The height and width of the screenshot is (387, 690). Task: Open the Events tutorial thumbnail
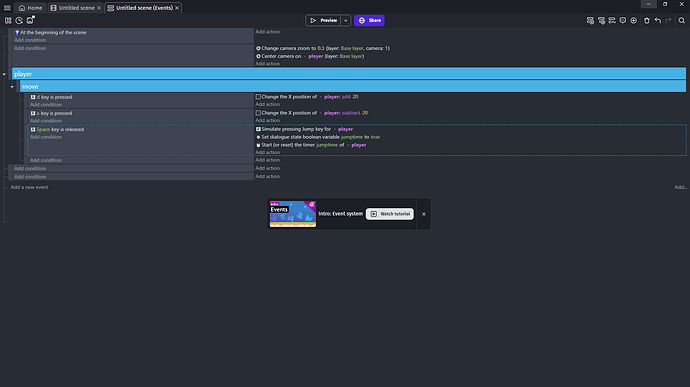(x=293, y=214)
